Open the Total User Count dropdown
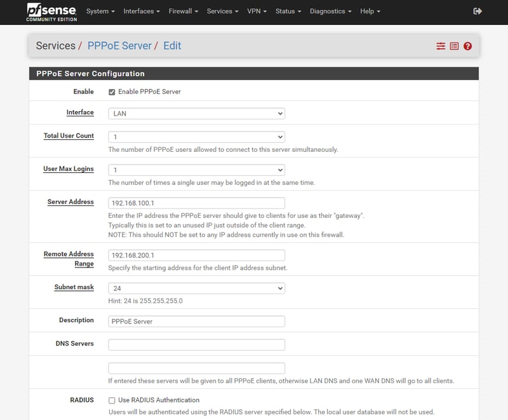508x420 pixels. [x=196, y=137]
